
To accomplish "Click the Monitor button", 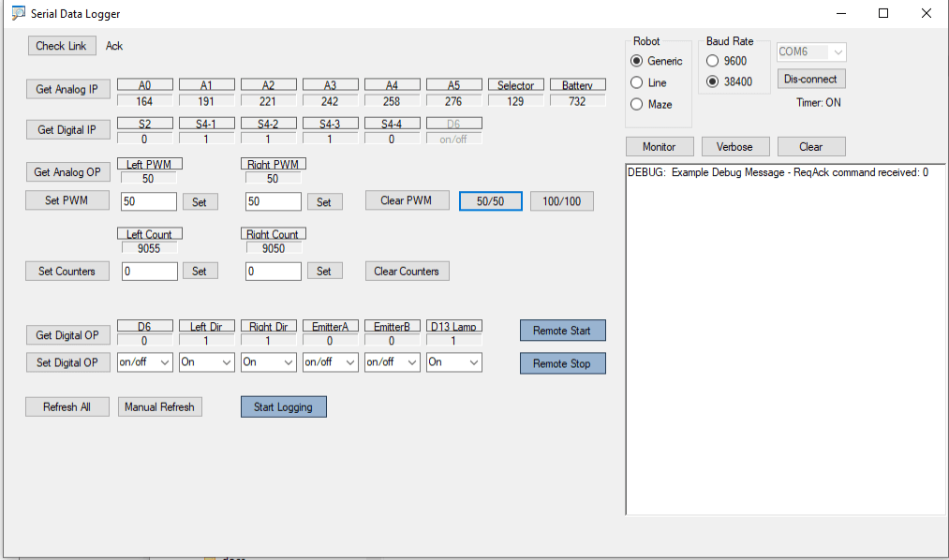I will pyautogui.click(x=660, y=147).
